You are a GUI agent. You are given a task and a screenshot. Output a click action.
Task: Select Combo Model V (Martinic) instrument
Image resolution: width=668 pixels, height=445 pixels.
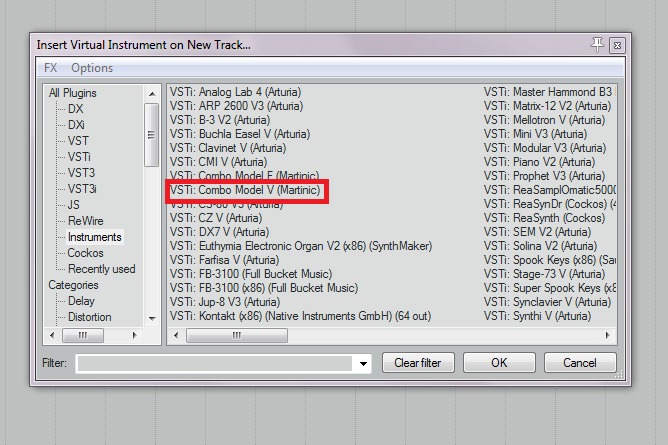245,190
